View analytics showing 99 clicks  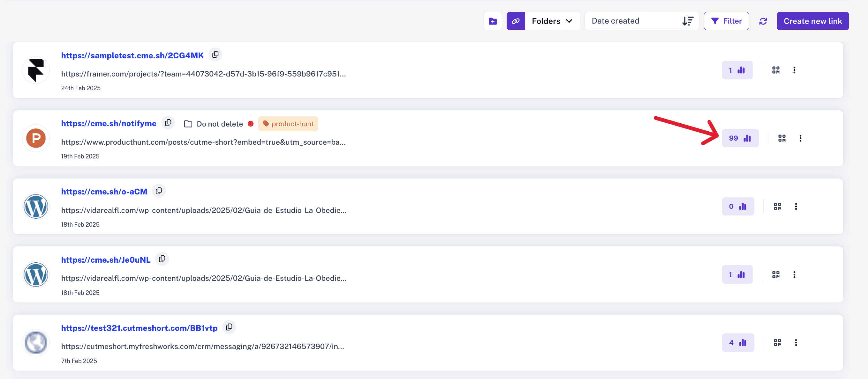point(740,138)
